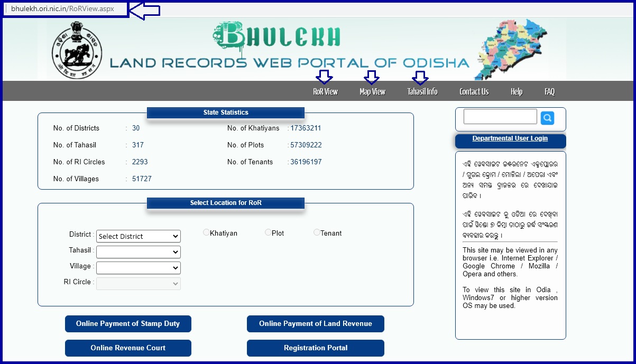636x364 pixels.
Task: Open the RoR View menu item
Action: coord(325,92)
